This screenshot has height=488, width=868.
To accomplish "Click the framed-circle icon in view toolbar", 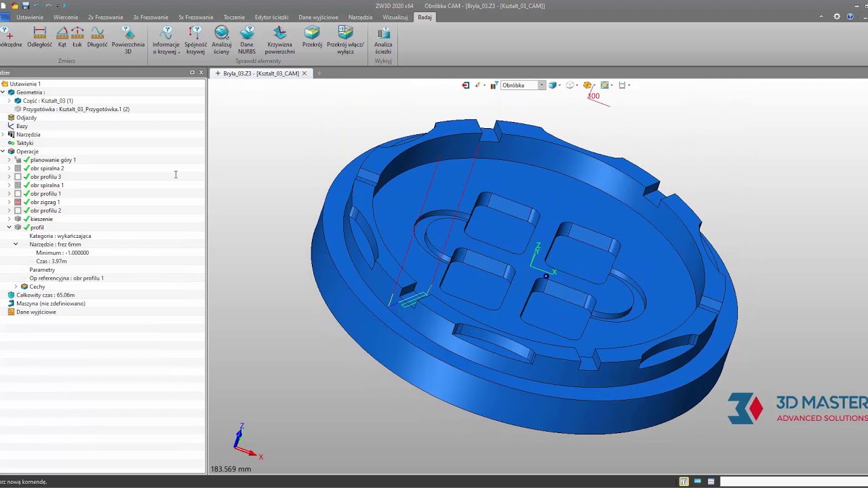I will (x=604, y=85).
